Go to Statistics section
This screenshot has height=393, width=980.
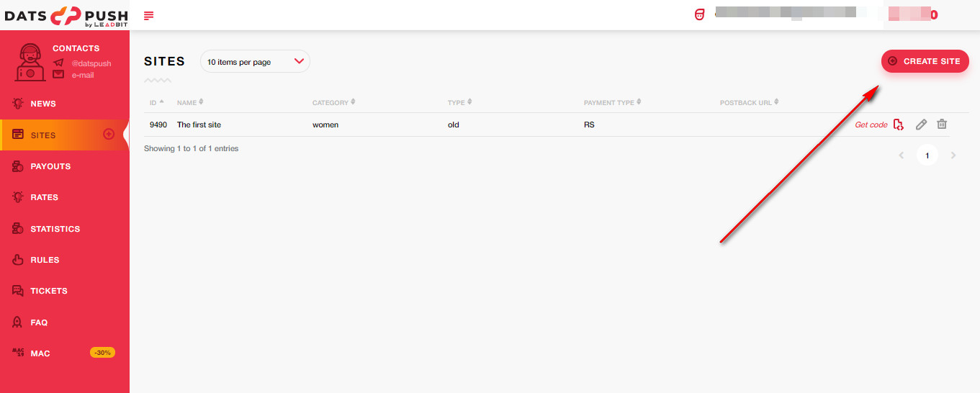55,229
